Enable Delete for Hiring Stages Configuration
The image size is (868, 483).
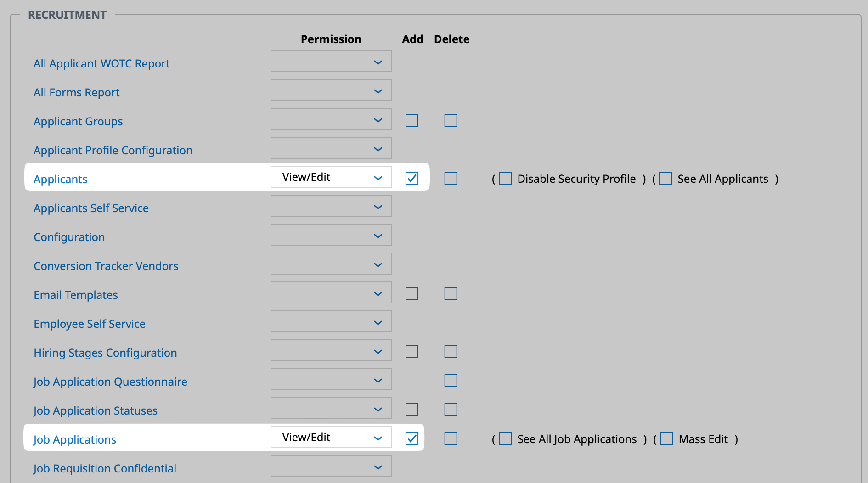pyautogui.click(x=451, y=352)
